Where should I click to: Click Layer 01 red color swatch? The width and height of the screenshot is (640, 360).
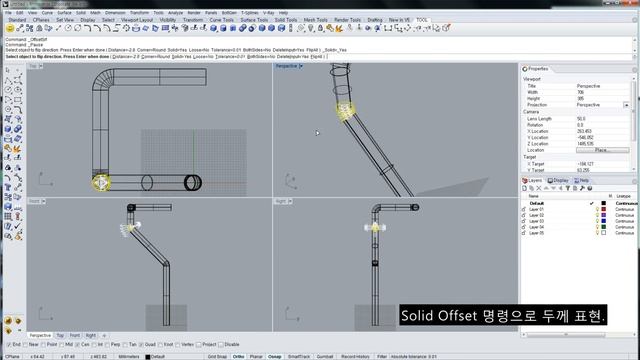[604, 209]
